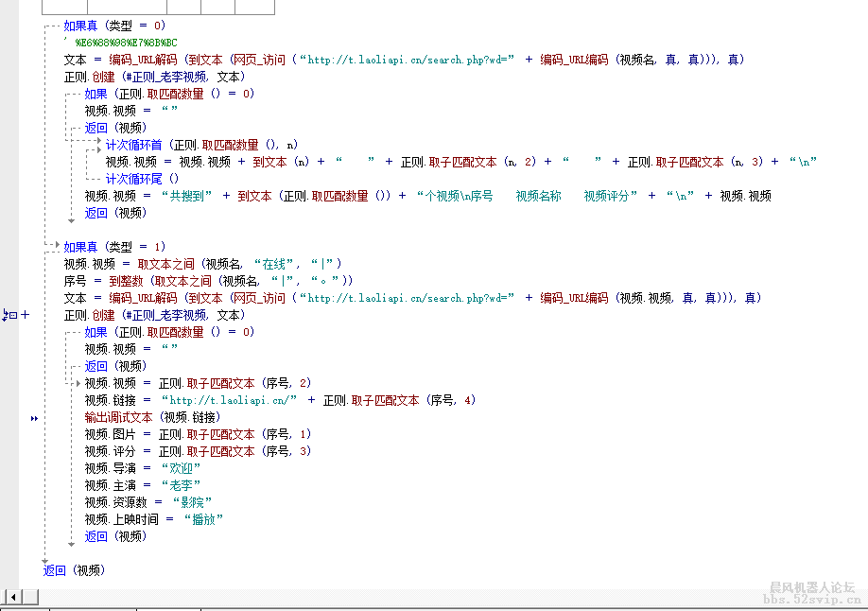868x611 pixels.
Task: Click the arrow marker before the second 如果真
Action: tap(58, 246)
